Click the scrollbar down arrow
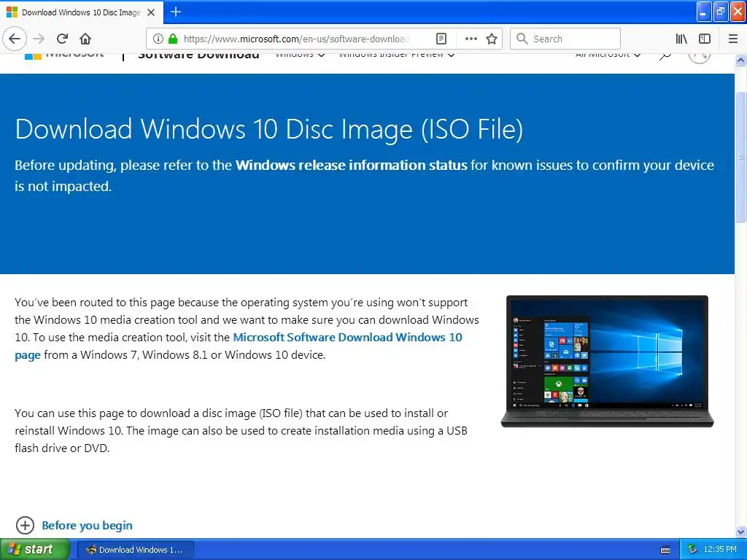Screen dimensions: 747x560 740,532
